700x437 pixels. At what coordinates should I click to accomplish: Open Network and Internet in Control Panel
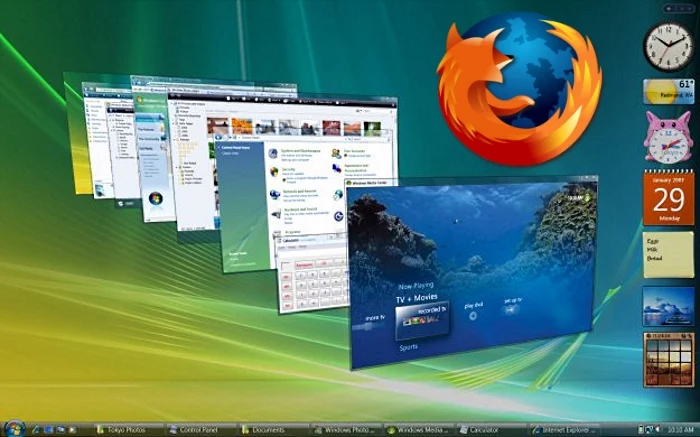[x=299, y=191]
